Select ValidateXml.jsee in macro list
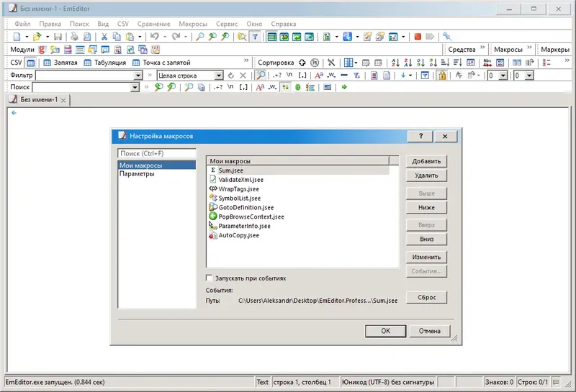 (x=240, y=180)
